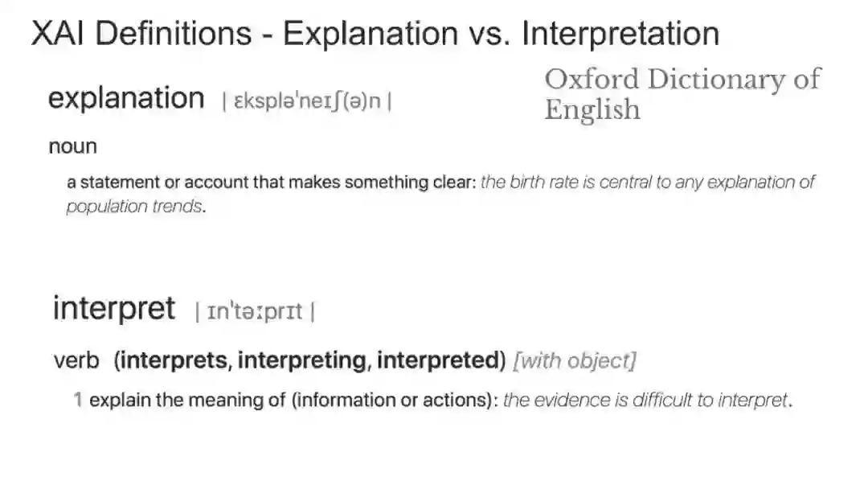Click the phonetic transcription beside "explanation"
The width and height of the screenshot is (868, 489).
307,101
